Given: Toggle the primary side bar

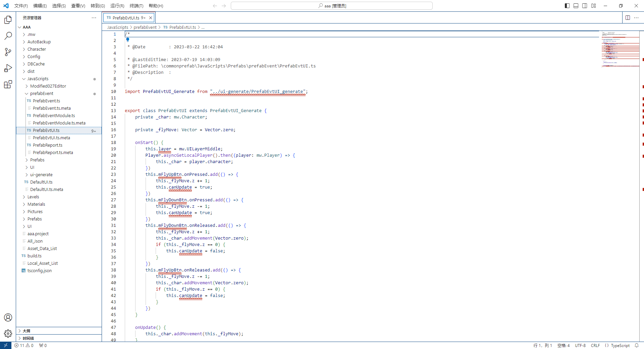Looking at the screenshot, I should (567, 6).
